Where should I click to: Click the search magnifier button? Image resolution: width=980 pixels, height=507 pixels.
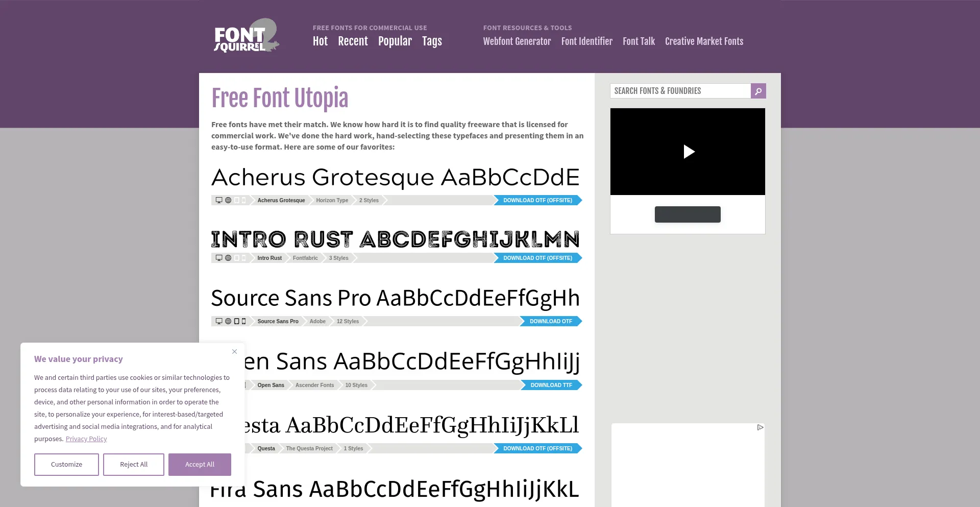[758, 91]
